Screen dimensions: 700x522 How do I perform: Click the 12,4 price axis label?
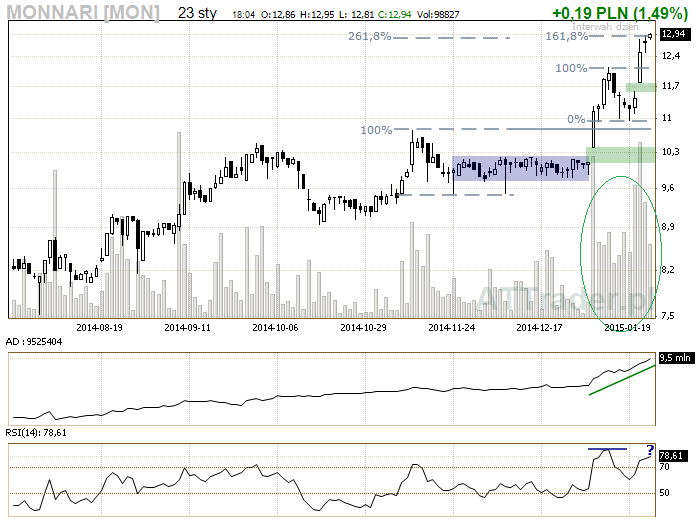pos(671,56)
